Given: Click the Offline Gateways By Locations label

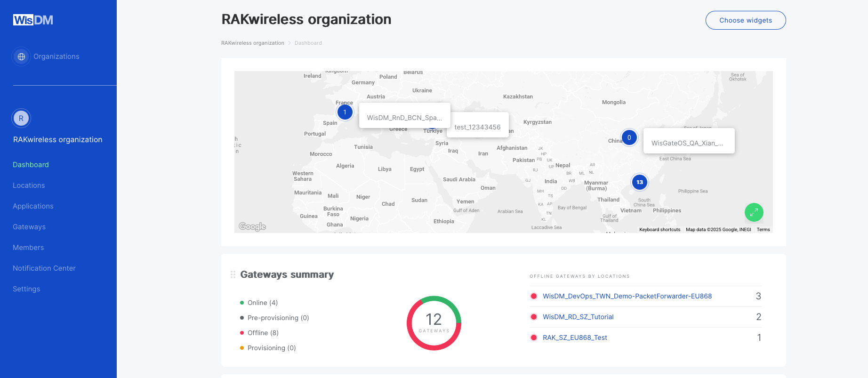Looking at the screenshot, I should pos(579,276).
